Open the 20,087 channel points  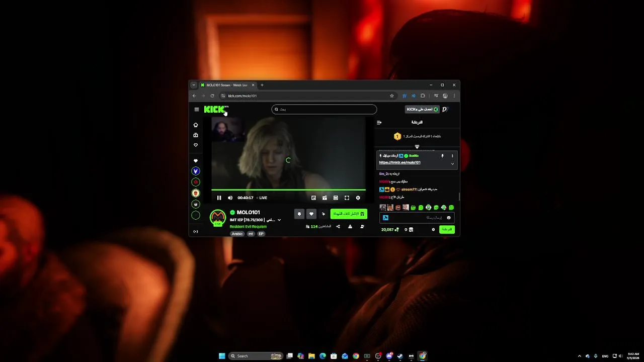click(x=390, y=229)
